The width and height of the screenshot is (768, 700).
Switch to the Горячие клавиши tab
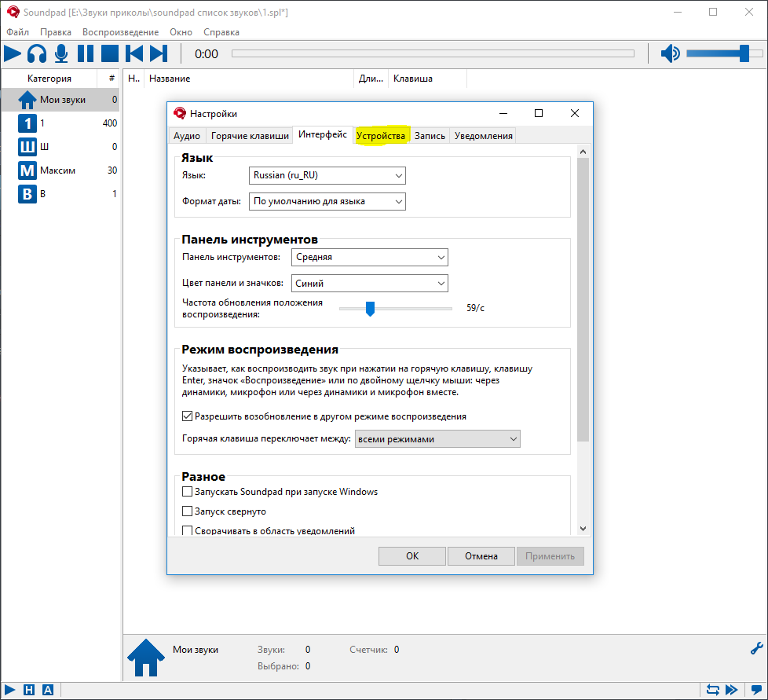250,136
